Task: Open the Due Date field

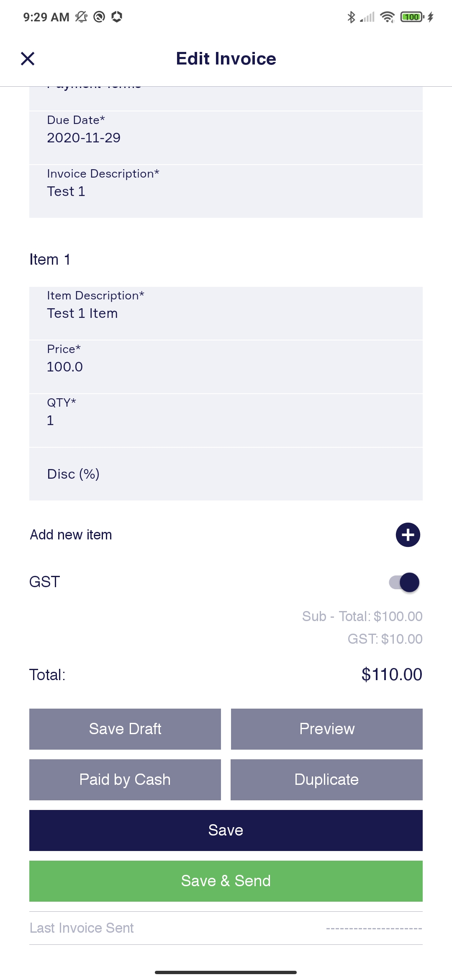Action: 226,137
